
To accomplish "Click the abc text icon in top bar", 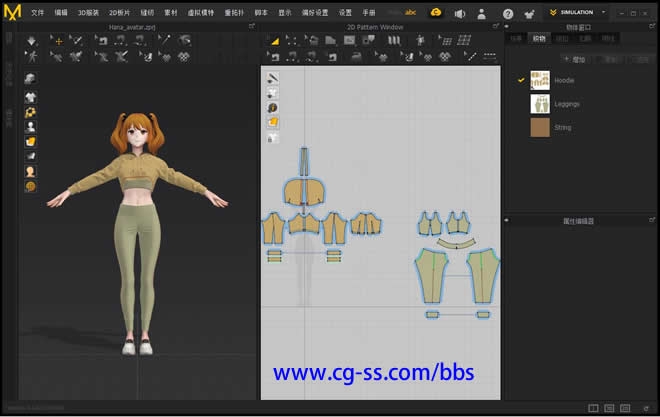I will point(410,12).
